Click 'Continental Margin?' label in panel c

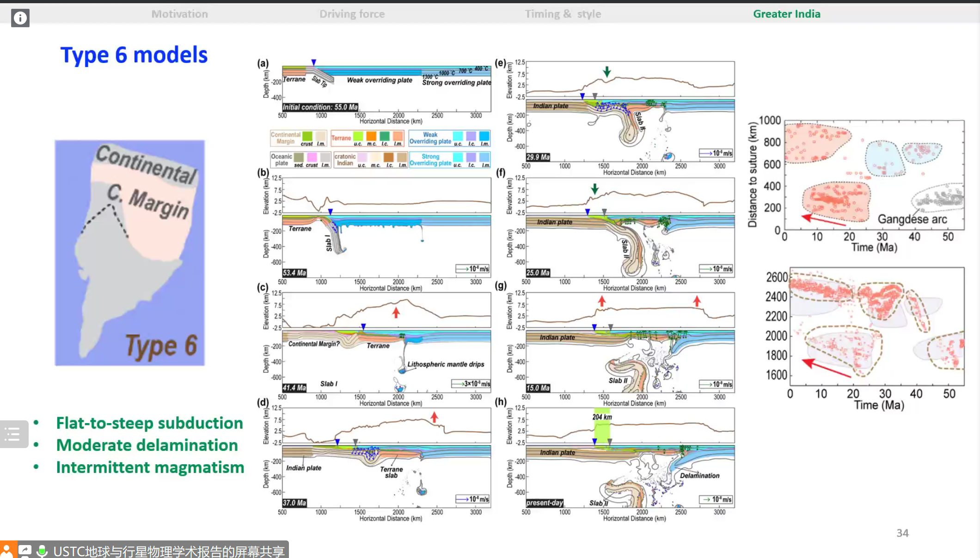click(314, 344)
